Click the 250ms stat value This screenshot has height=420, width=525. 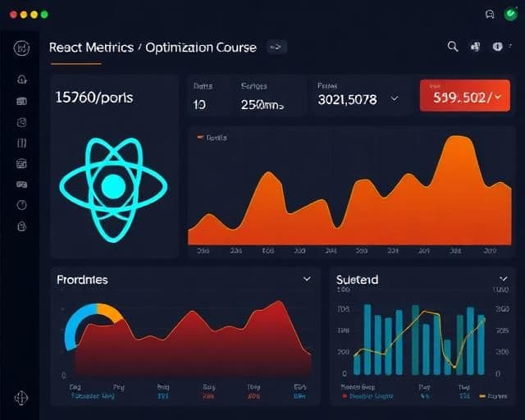click(262, 105)
